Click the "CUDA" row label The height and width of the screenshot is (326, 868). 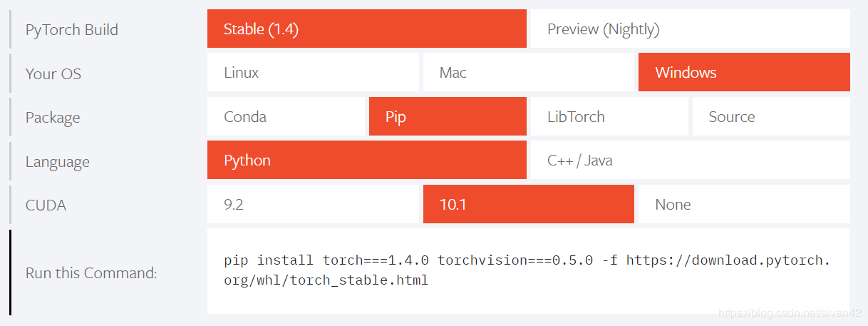[x=46, y=205]
